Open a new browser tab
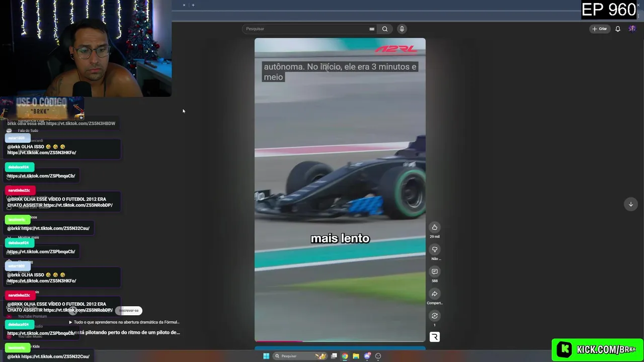Image resolution: width=644 pixels, height=362 pixels. (x=193, y=5)
